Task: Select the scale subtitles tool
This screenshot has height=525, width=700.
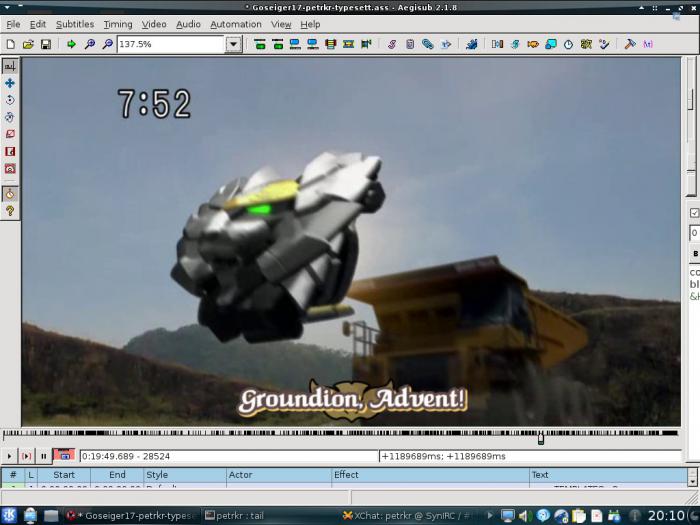Action: (10, 134)
